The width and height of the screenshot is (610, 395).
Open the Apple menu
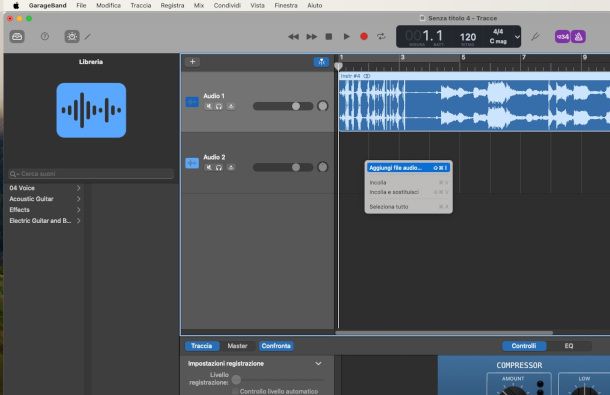click(x=16, y=5)
